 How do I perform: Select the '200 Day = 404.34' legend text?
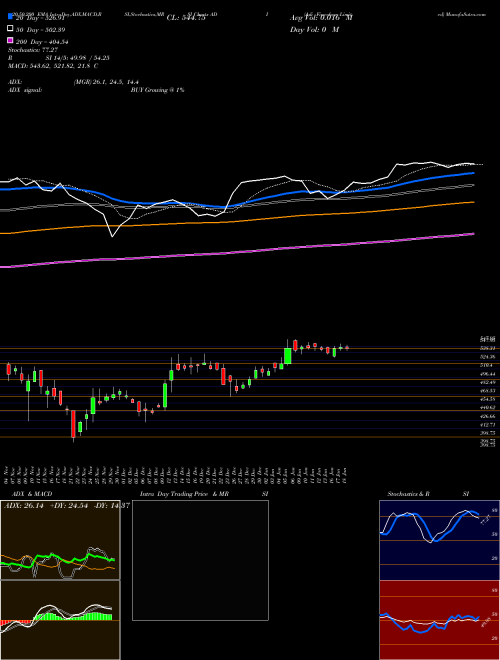pos(43,42)
